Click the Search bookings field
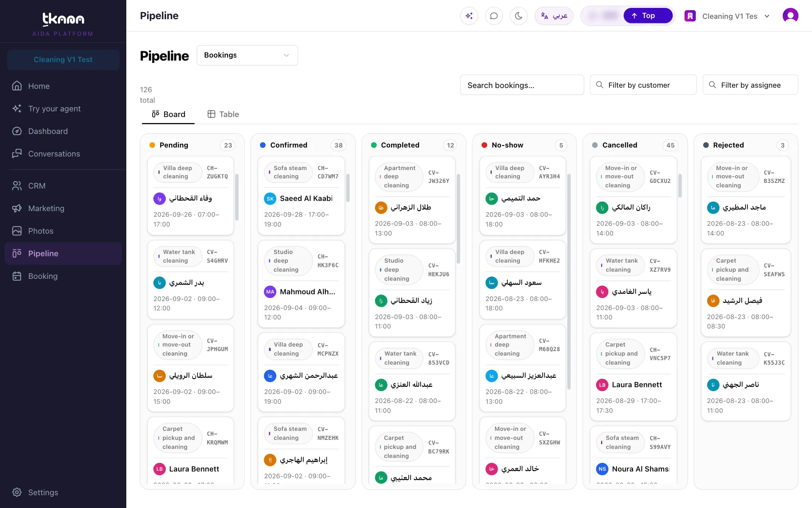The width and height of the screenshot is (812, 508). click(x=522, y=85)
